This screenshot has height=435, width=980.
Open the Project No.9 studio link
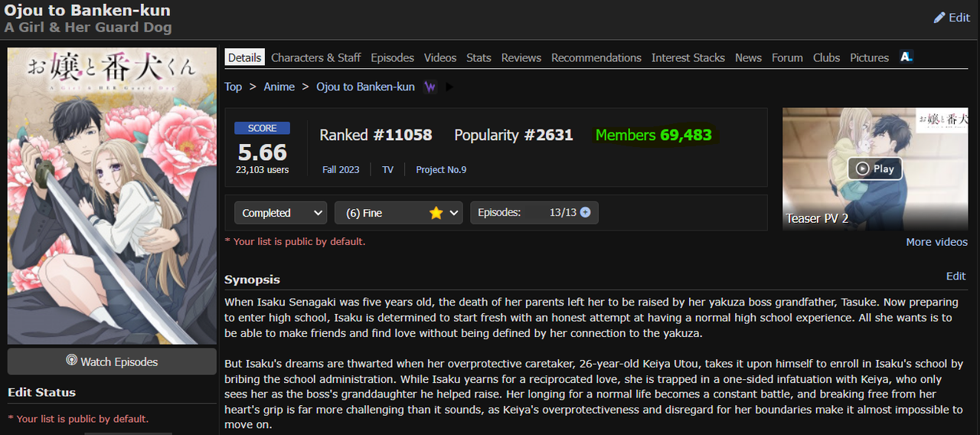click(441, 169)
